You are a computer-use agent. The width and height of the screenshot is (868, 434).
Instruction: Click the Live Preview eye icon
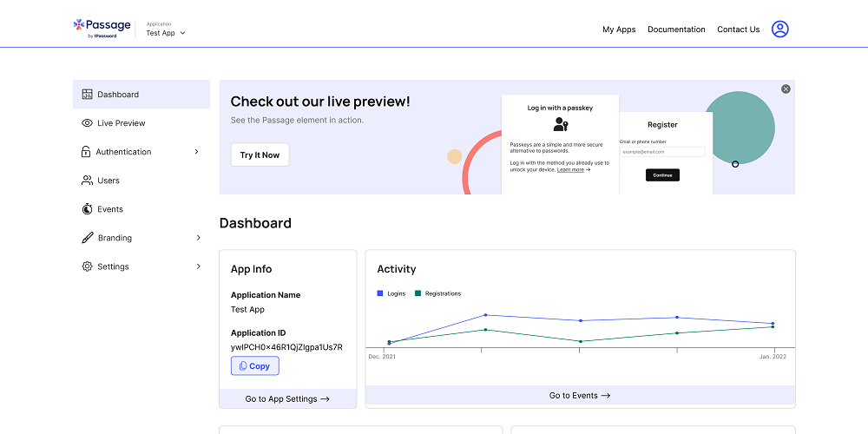click(x=87, y=123)
